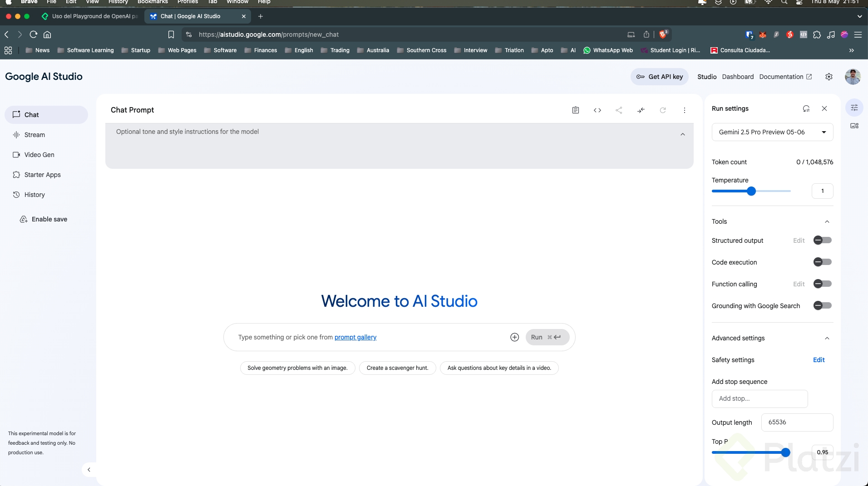868x486 pixels.
Task: Click the browser reload icon
Action: tap(33, 34)
